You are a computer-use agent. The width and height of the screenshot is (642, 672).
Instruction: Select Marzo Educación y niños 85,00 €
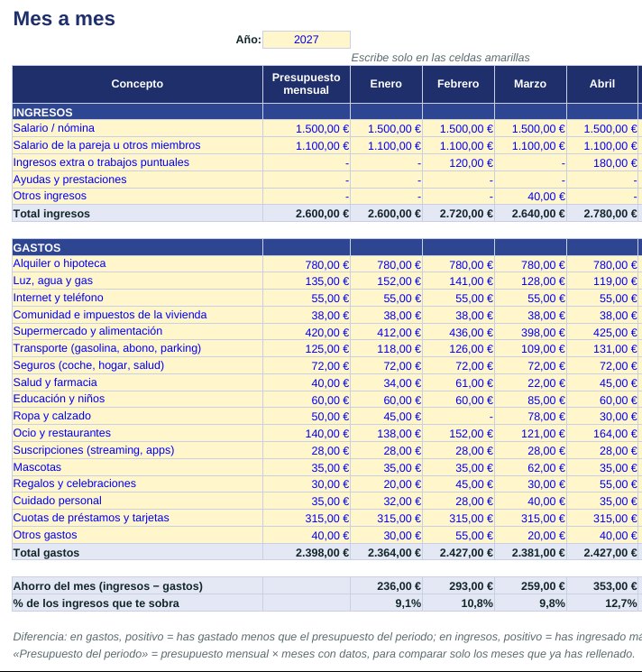coord(530,400)
